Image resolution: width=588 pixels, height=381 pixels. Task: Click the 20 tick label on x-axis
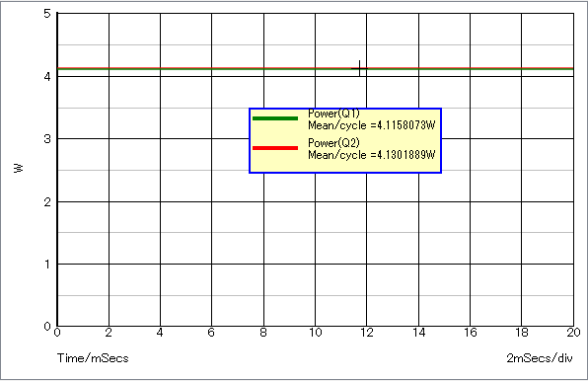click(x=573, y=333)
